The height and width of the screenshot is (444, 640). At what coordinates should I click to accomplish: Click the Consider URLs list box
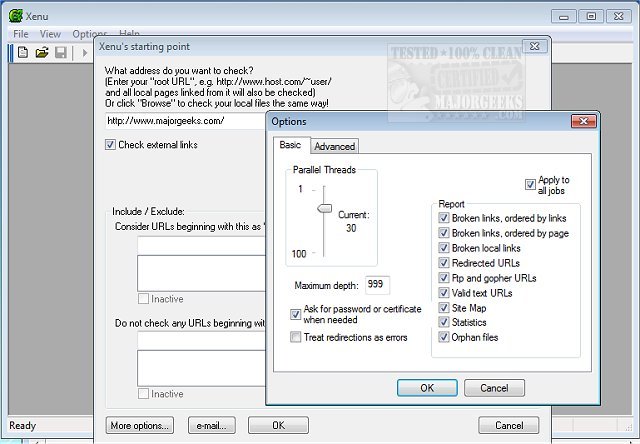coord(202,273)
